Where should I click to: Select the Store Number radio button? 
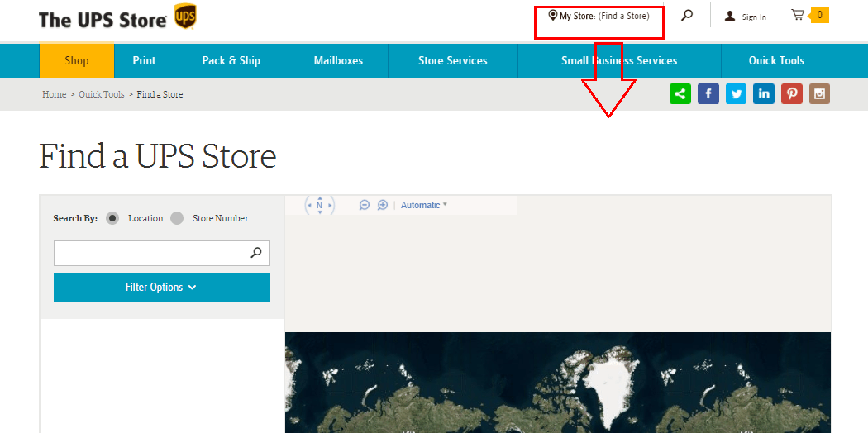click(x=177, y=218)
